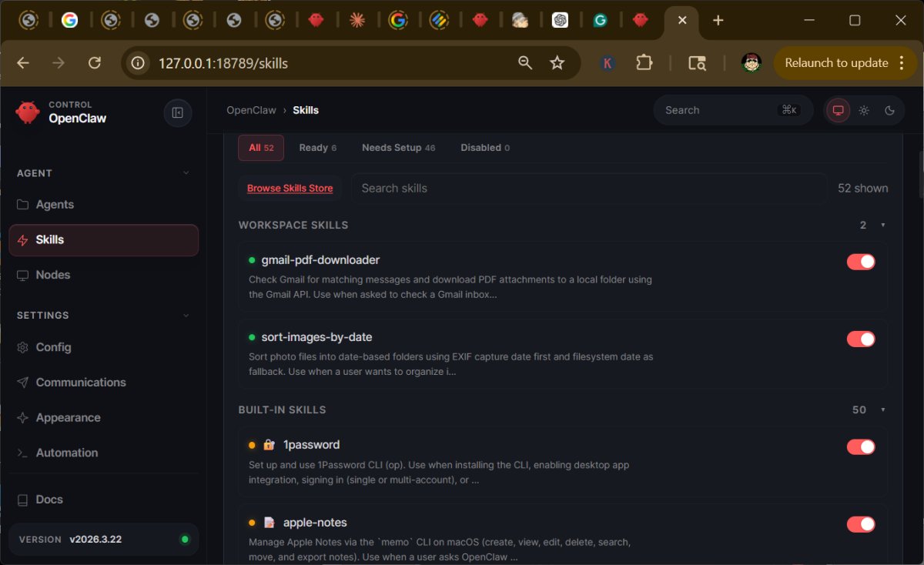924x565 pixels.
Task: Click the Agents folder icon in sidebar
Action: pyautogui.click(x=23, y=205)
